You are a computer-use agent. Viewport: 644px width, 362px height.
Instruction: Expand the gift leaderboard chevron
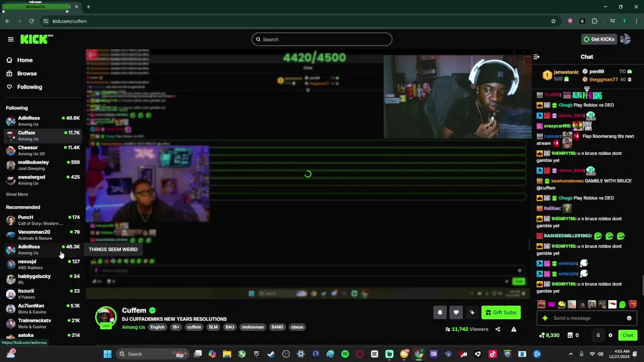coord(587,89)
